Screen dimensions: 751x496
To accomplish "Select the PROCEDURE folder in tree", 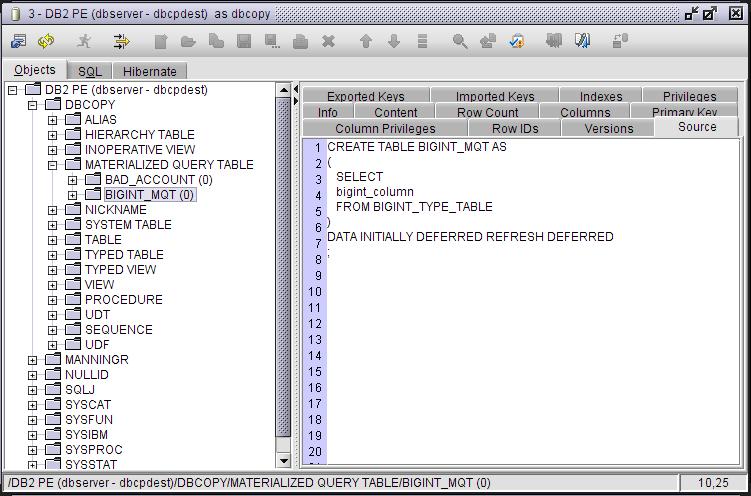I will tap(124, 300).
